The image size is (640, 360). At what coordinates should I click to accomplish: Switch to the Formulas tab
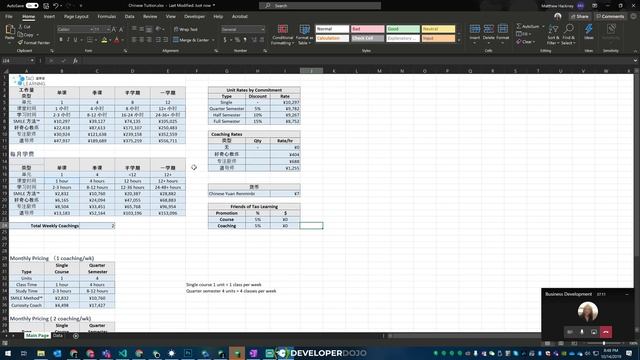pos(107,16)
